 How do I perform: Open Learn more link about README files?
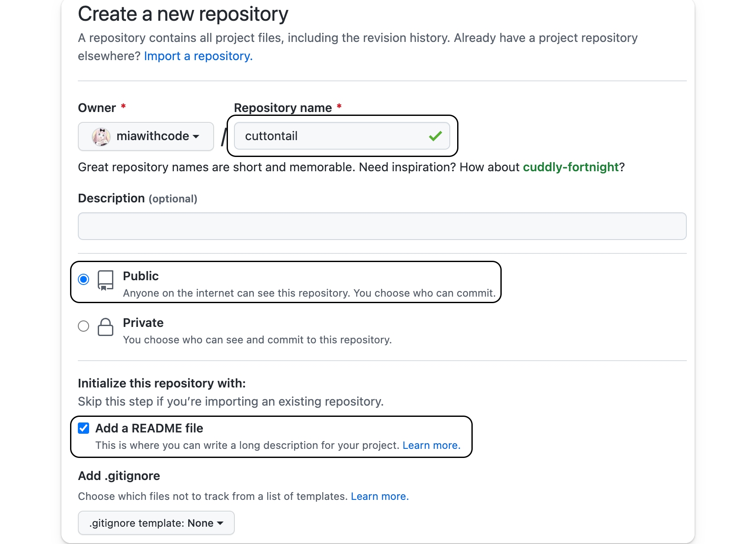pyautogui.click(x=431, y=445)
